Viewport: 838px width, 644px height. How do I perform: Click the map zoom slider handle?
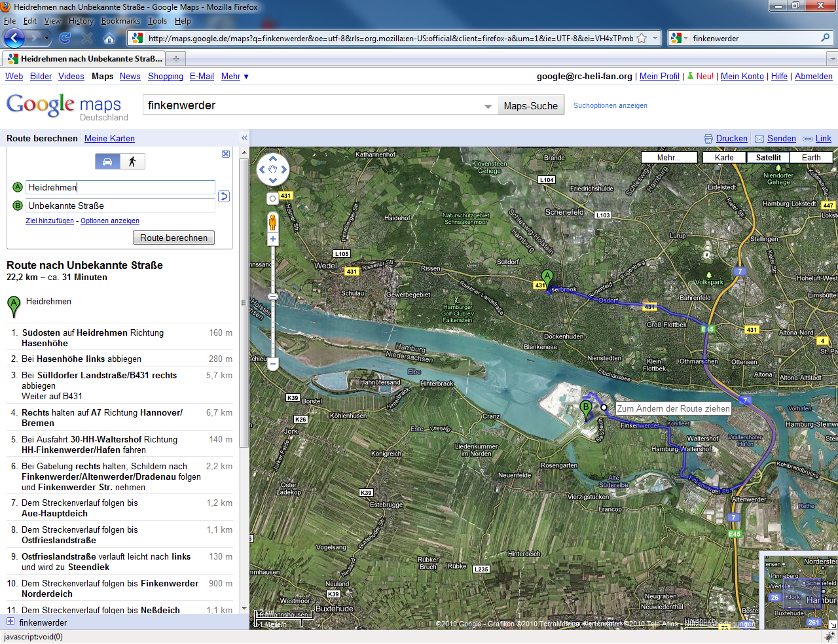(x=273, y=296)
